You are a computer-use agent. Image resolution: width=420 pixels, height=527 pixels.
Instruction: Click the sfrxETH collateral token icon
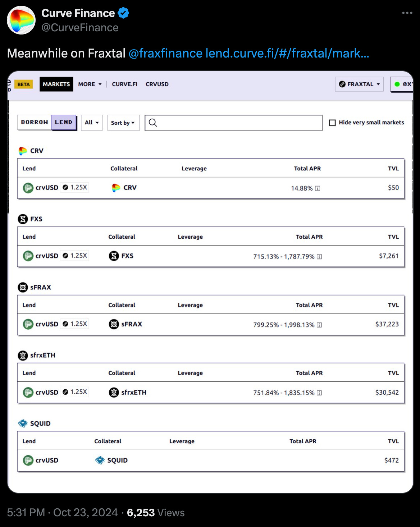114,392
